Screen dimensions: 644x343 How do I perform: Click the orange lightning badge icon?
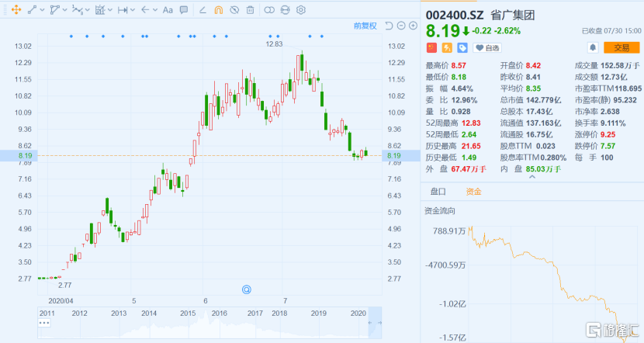[447, 47]
